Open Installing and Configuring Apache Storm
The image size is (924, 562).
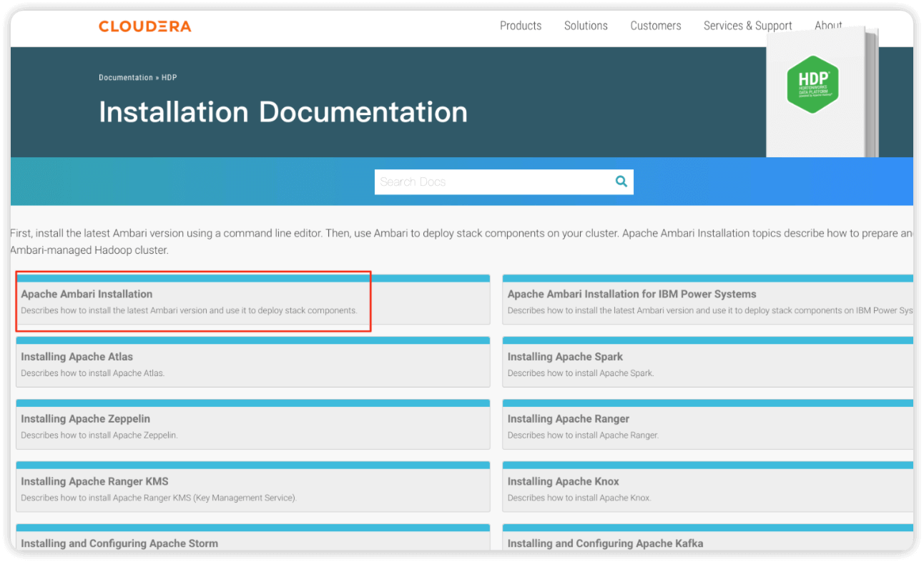coord(253,538)
